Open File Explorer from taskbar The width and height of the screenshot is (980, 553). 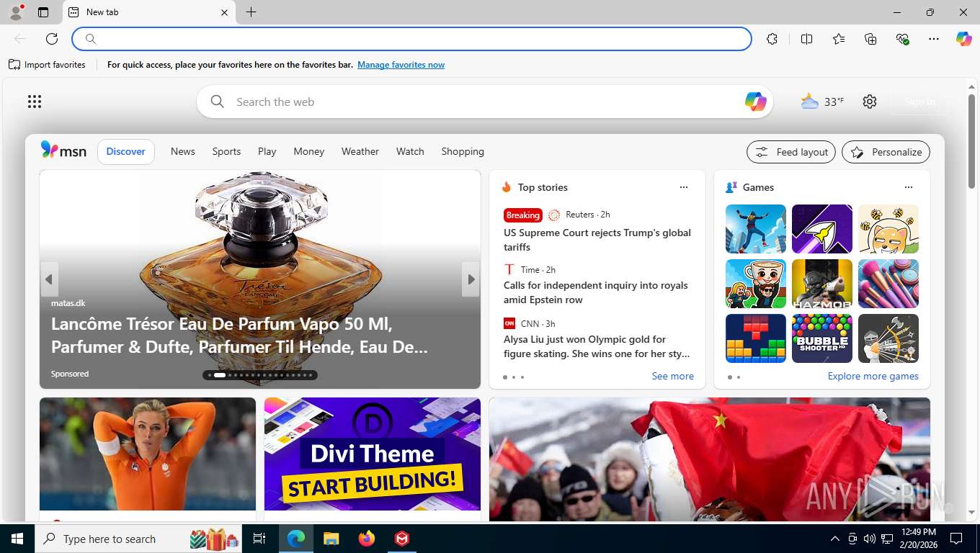[331, 539]
